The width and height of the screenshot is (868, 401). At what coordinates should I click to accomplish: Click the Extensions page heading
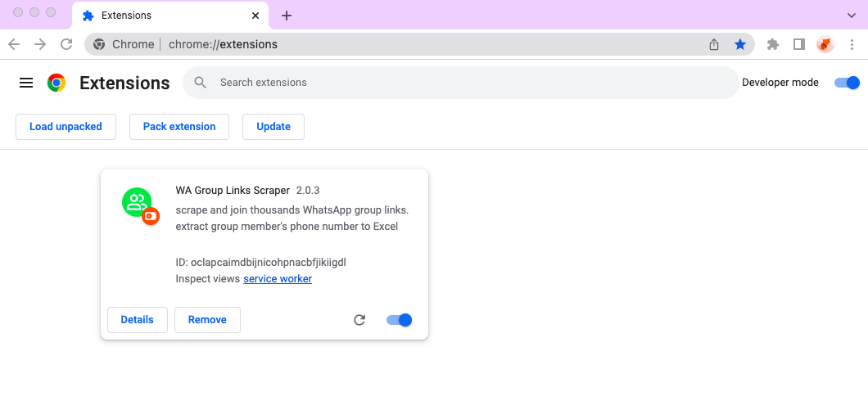(124, 83)
